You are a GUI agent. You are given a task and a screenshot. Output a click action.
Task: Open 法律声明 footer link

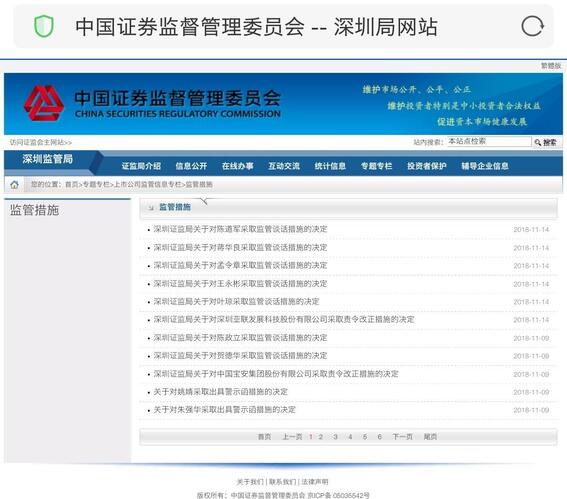[315, 482]
